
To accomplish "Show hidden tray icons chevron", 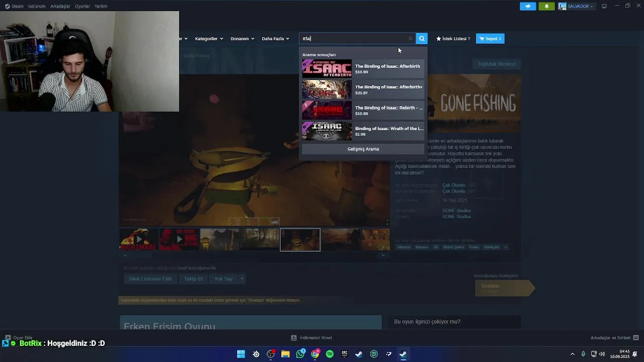I will (572, 354).
